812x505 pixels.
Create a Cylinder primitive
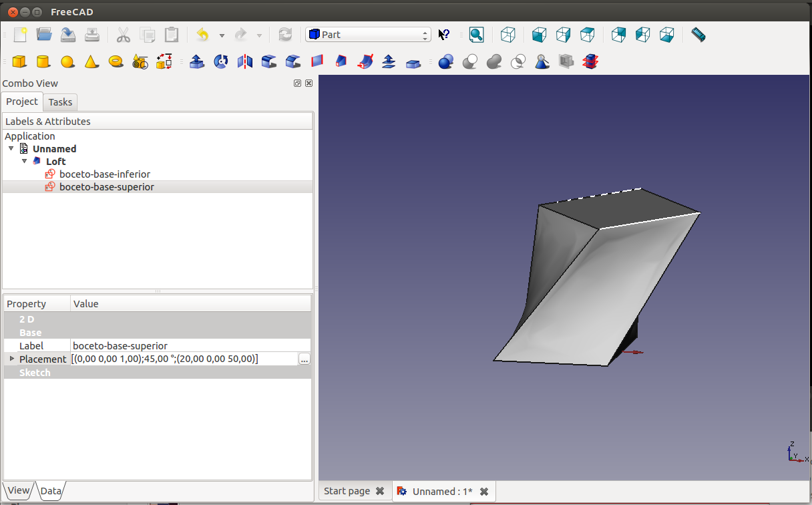[43, 62]
